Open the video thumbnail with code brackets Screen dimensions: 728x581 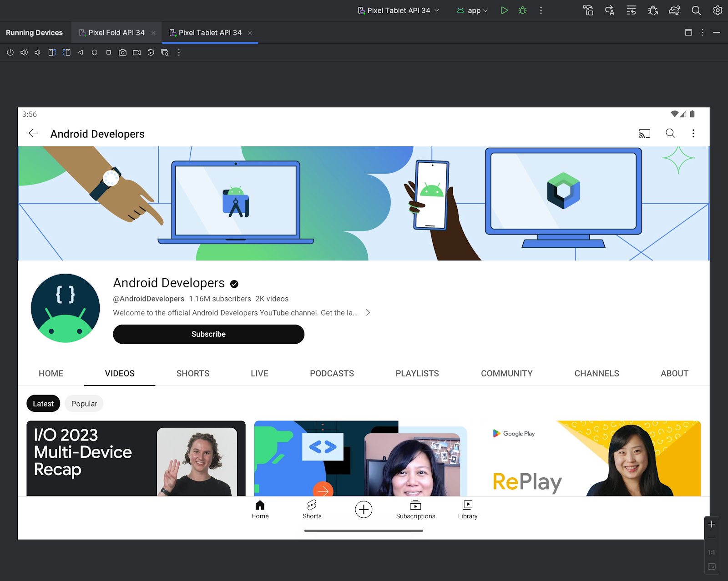(x=364, y=458)
